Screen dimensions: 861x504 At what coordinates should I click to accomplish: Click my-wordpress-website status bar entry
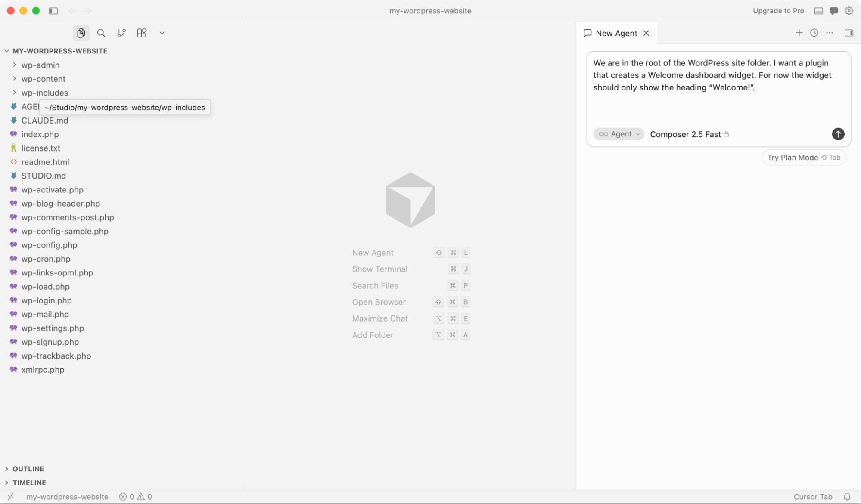click(x=67, y=497)
